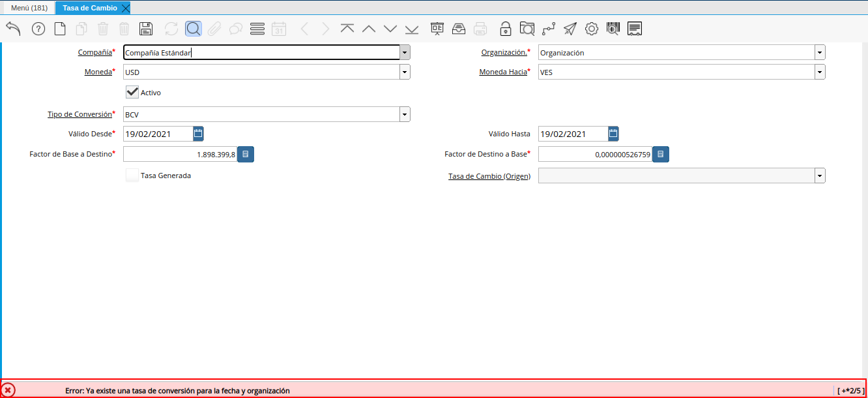This screenshot has height=398, width=868.
Task: Click the first trash Delete icon
Action: tap(103, 29)
